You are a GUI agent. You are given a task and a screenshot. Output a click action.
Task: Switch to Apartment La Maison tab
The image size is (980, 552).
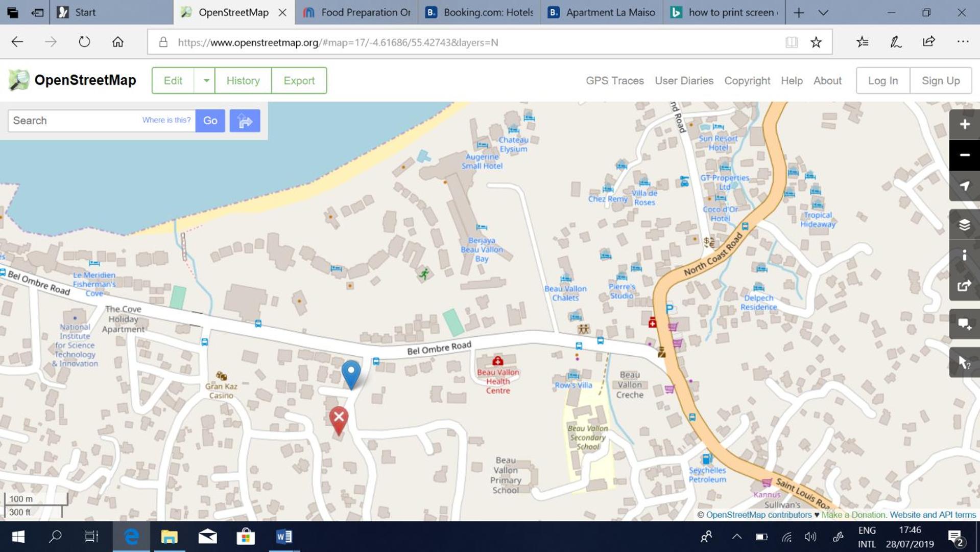click(x=602, y=12)
